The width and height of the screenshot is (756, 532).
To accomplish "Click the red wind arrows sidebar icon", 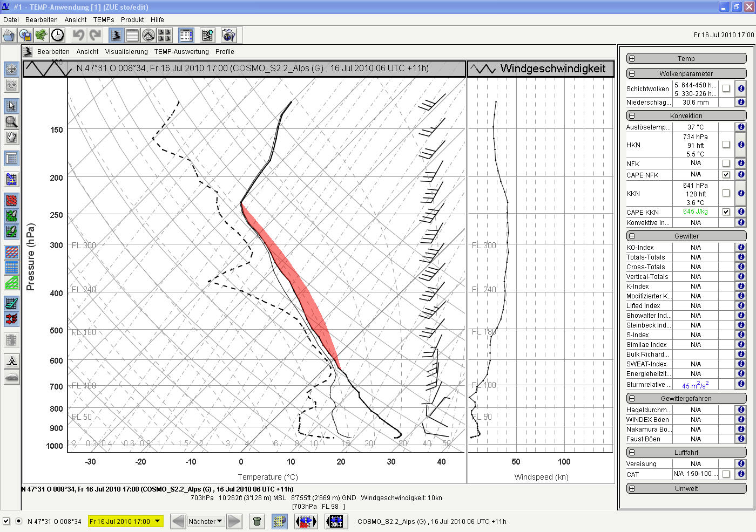I will click(11, 318).
